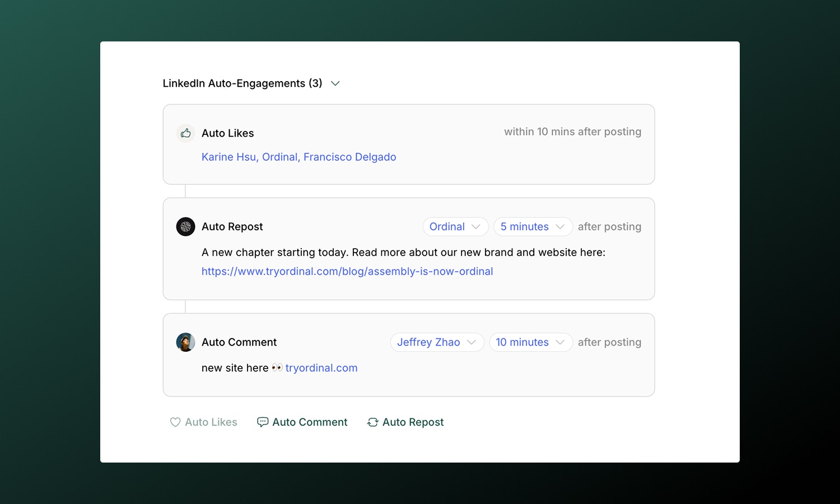Click the "within 10 mins after posting" text
This screenshot has height=504, width=840.
572,132
